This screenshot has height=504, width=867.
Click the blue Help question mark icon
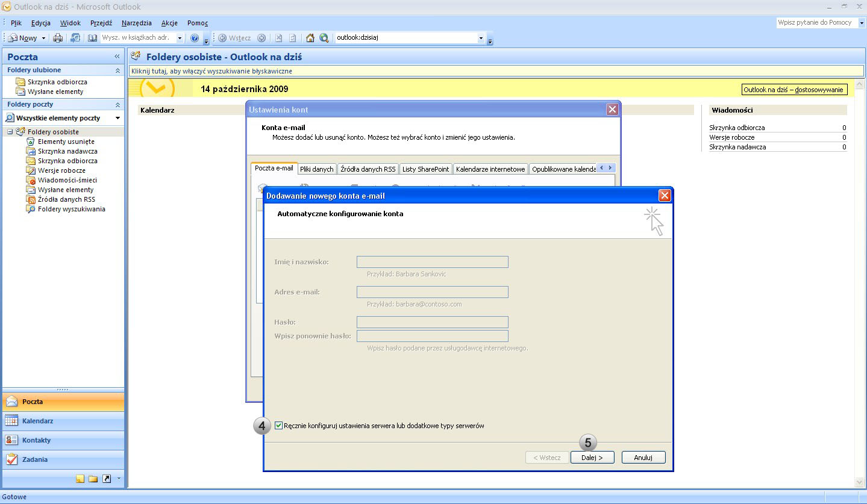[195, 38]
